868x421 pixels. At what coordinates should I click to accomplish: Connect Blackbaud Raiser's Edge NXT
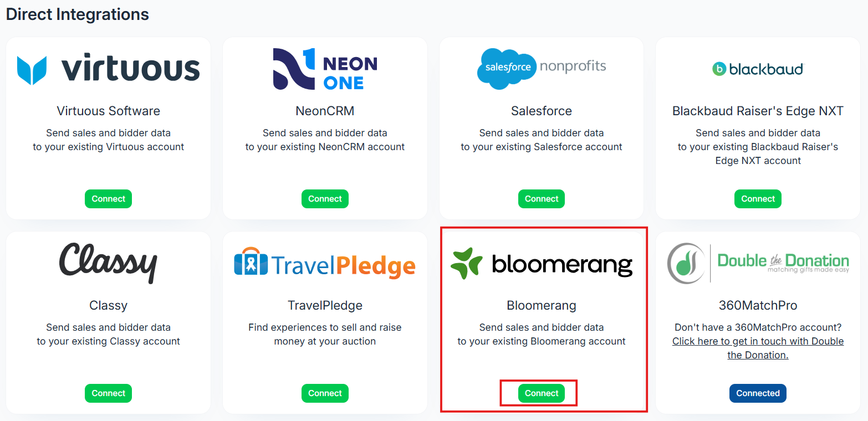tap(758, 199)
